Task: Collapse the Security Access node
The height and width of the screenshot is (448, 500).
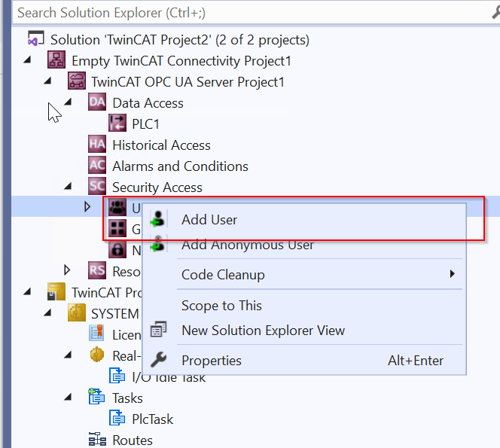Action: [68, 186]
